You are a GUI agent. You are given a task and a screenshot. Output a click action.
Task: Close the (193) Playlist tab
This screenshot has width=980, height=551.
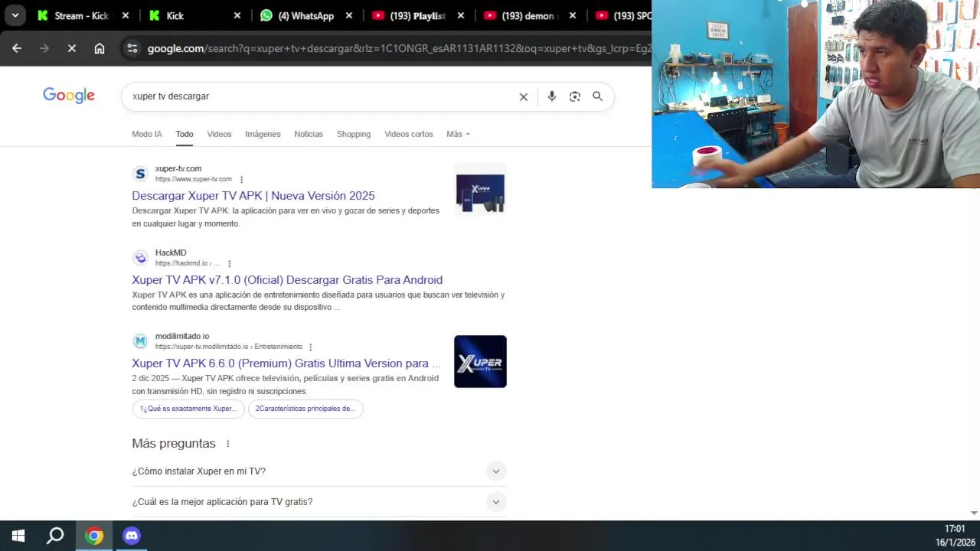click(x=461, y=15)
